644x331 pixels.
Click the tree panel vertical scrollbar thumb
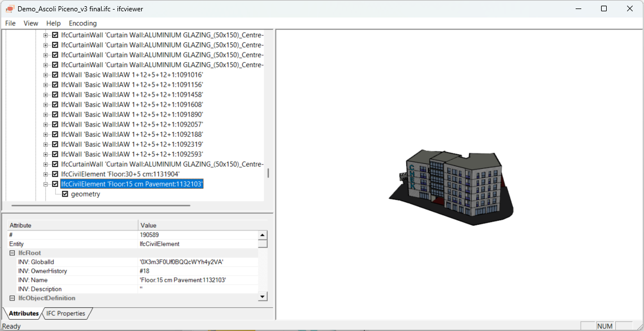point(268,173)
